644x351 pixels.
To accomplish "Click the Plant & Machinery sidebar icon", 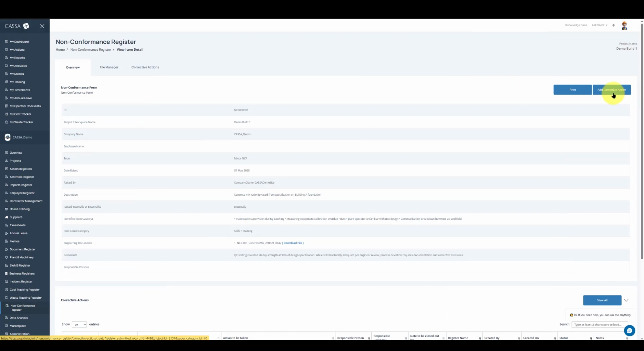I will pyautogui.click(x=6, y=257).
